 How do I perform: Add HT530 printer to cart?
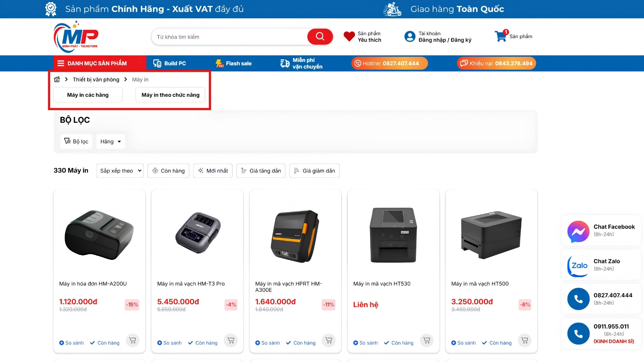click(427, 340)
